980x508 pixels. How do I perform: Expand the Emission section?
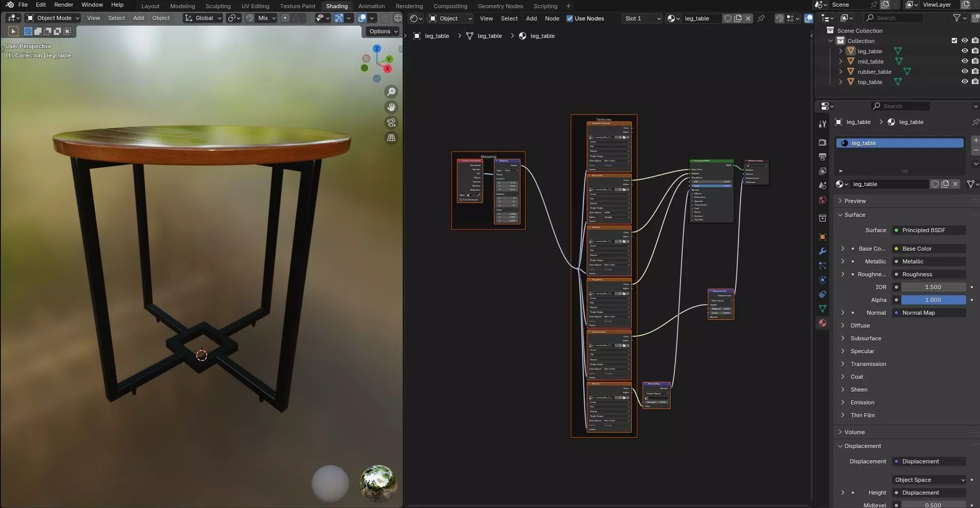pos(862,402)
